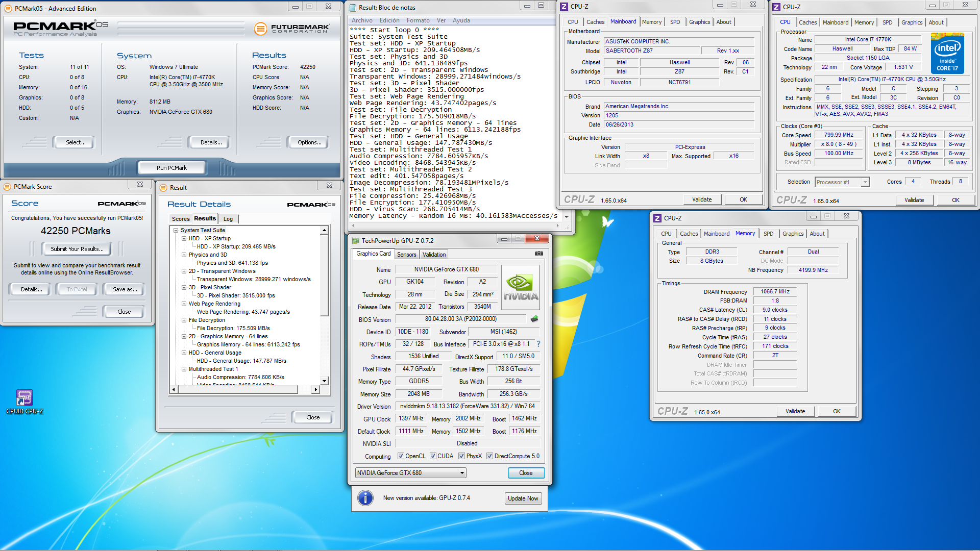Collapse the File Decryption node
980x551 pixels.
point(184,320)
